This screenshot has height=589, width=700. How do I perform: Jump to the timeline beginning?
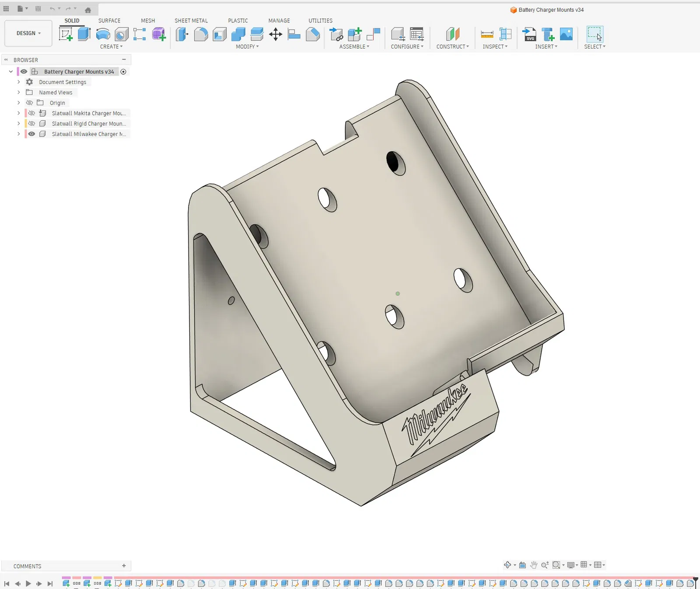pyautogui.click(x=7, y=584)
